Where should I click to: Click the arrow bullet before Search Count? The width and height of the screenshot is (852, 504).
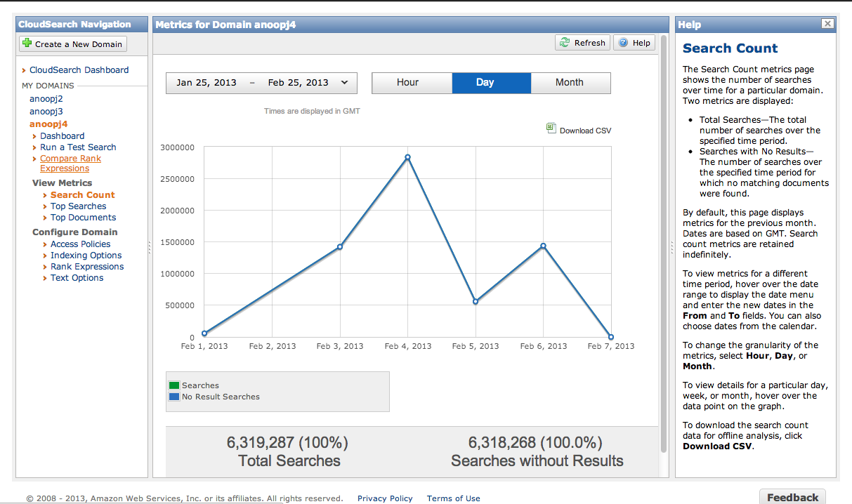[46, 195]
